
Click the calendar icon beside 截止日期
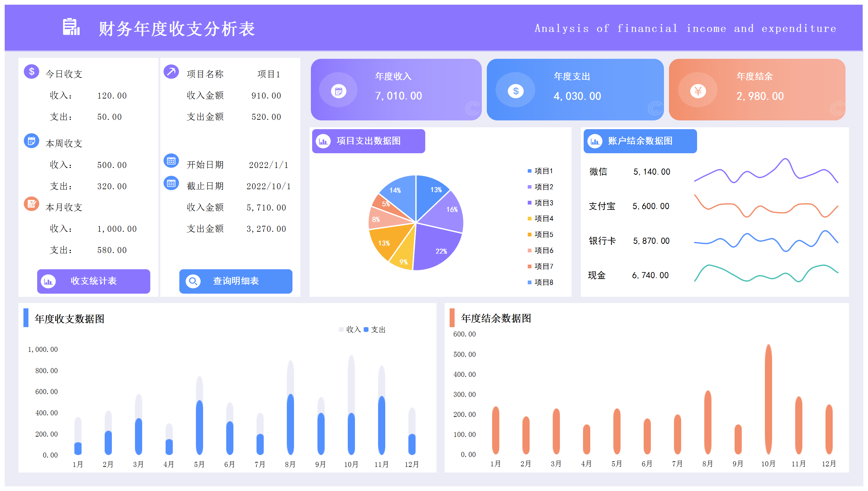pyautogui.click(x=171, y=183)
